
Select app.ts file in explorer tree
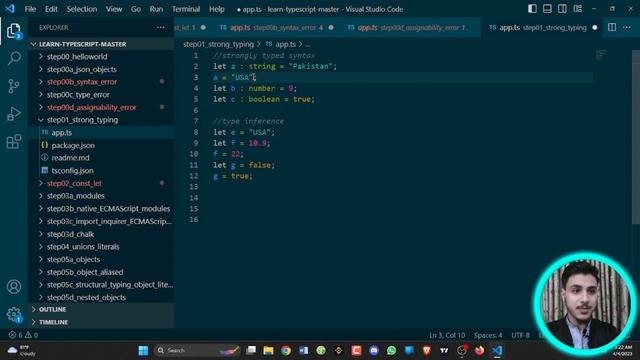101,133
